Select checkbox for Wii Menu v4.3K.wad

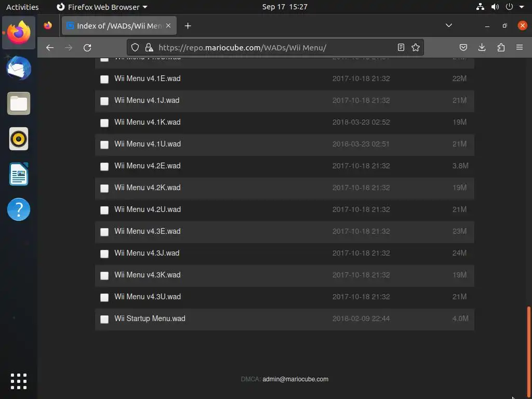click(104, 275)
